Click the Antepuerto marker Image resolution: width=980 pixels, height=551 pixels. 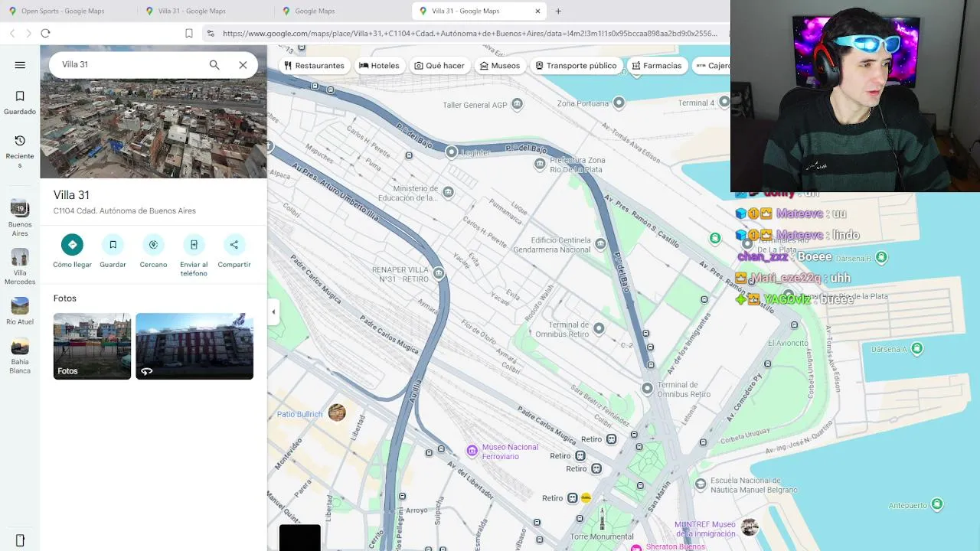point(937,504)
